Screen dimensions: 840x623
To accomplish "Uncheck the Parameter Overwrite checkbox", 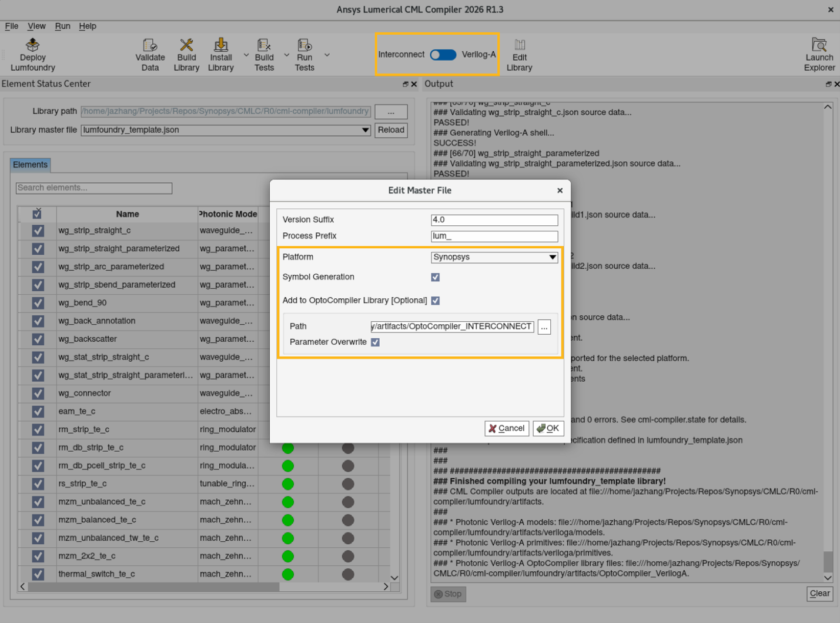I will (x=375, y=342).
